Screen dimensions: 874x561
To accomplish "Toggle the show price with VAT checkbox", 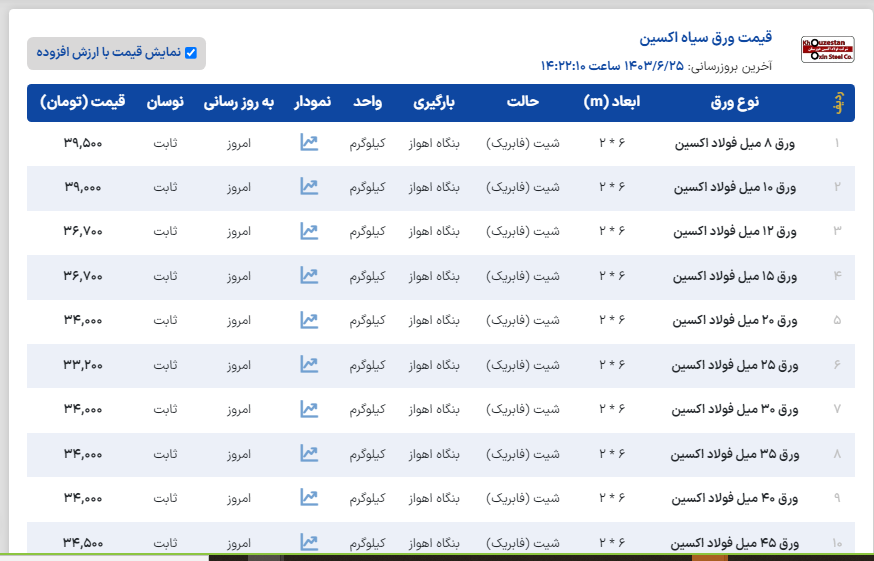I will [x=191, y=53].
